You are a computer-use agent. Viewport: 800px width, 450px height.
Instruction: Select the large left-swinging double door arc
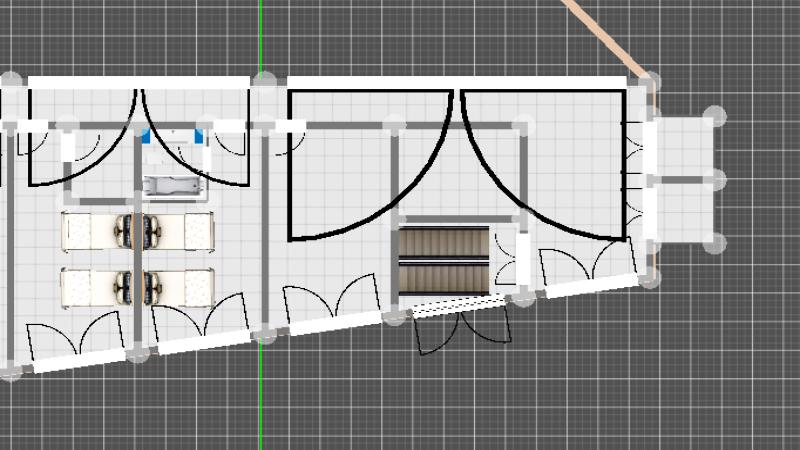[x=372, y=165]
